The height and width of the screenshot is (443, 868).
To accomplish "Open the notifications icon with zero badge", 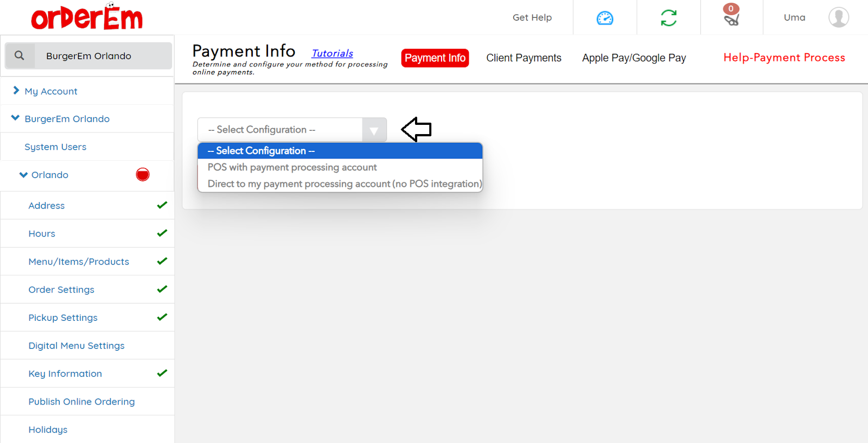I will pyautogui.click(x=731, y=18).
